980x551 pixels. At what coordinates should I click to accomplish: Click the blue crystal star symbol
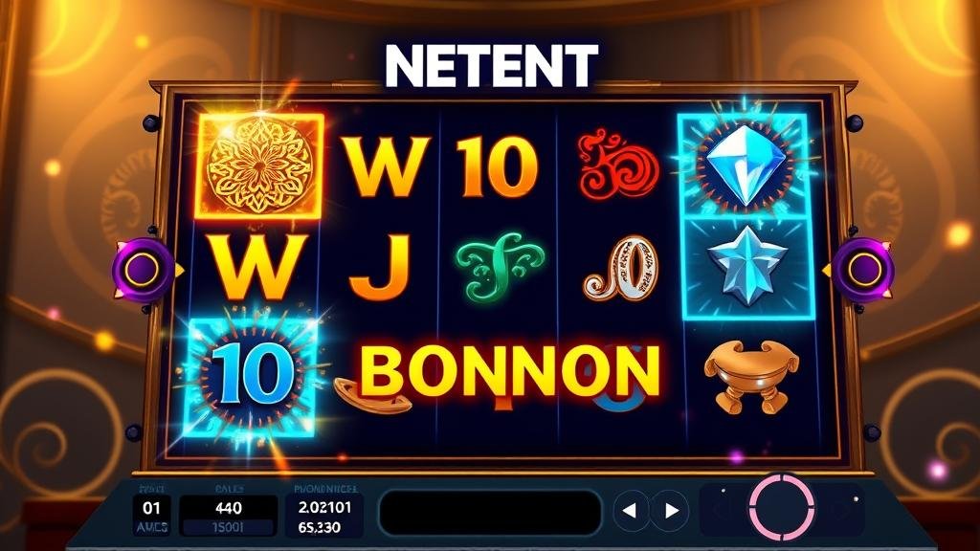click(x=748, y=267)
